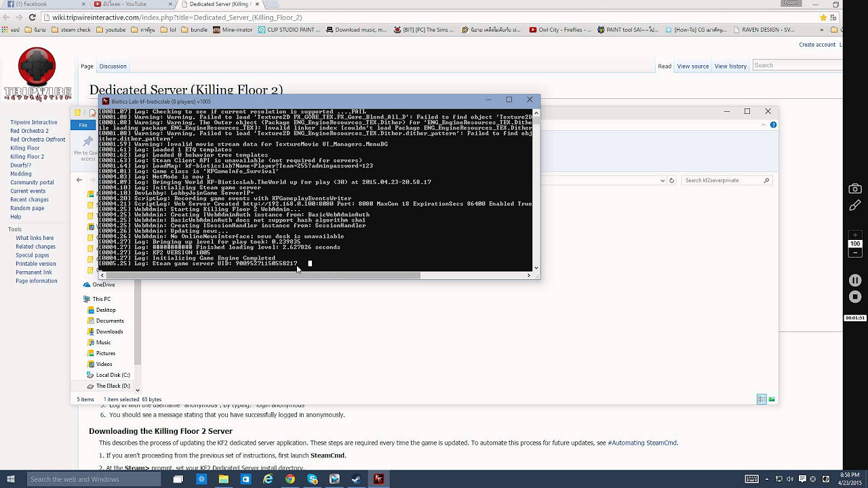The width and height of the screenshot is (868, 488).
Task: Click File Explorer help question mark icon
Action: 773,125
